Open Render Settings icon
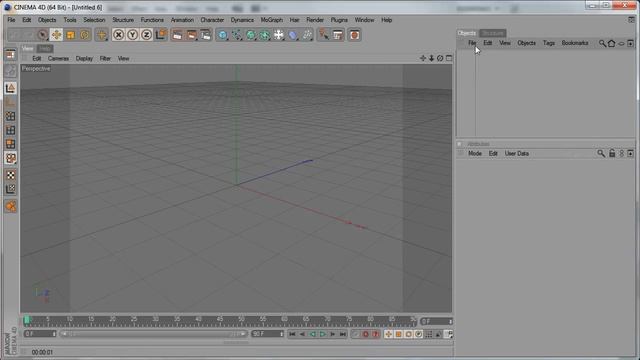 pyautogui.click(x=206, y=35)
